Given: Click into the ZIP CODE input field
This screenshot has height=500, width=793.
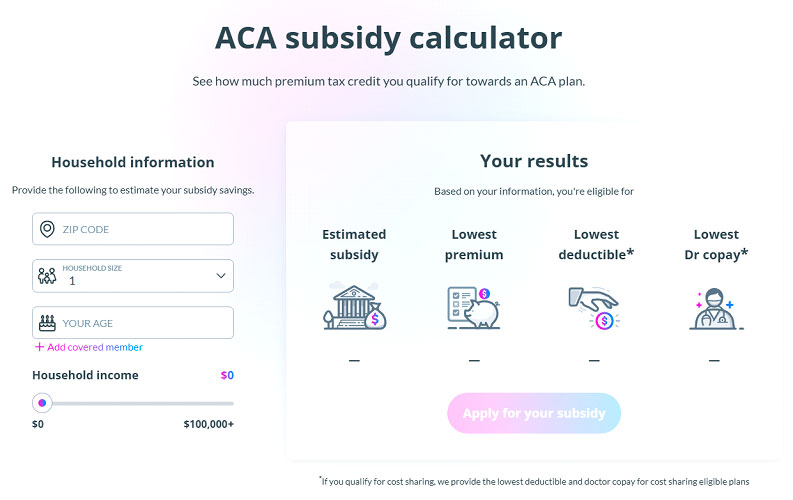Looking at the screenshot, I should click(133, 229).
